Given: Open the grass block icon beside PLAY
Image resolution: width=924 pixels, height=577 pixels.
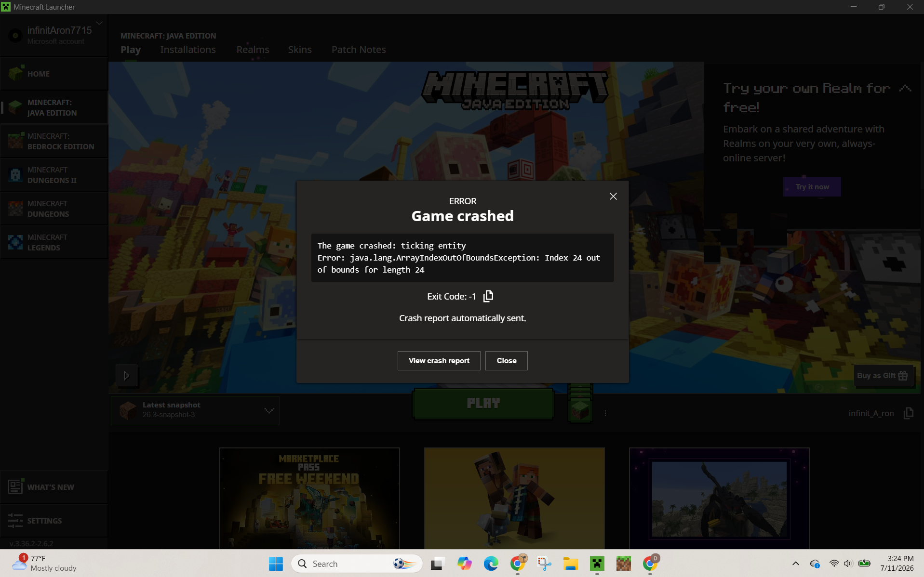Looking at the screenshot, I should pyautogui.click(x=580, y=409).
